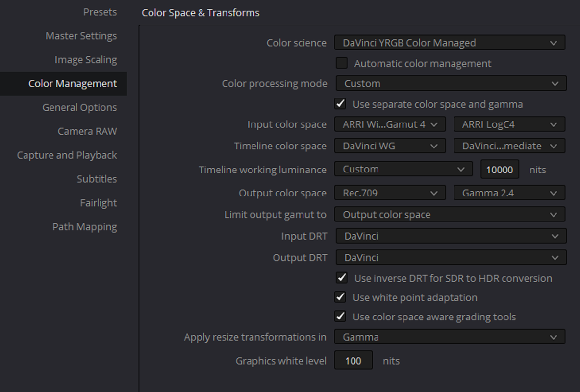
Task: Open General Options page
Action: click(x=79, y=107)
